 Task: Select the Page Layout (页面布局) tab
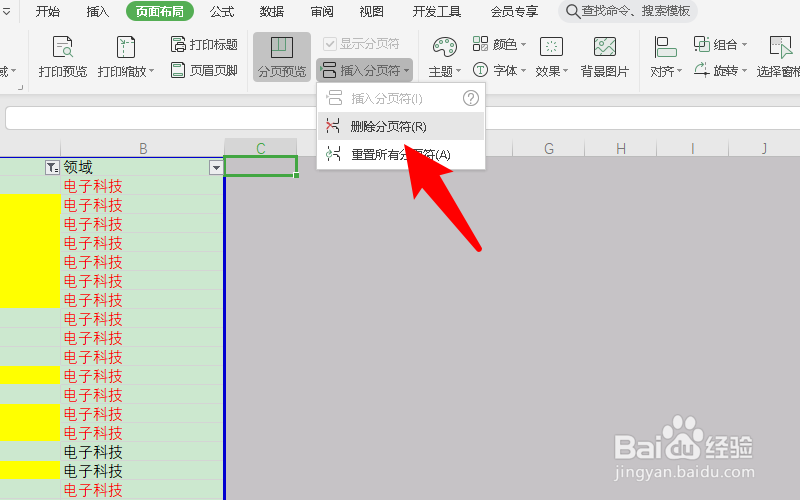(160, 11)
